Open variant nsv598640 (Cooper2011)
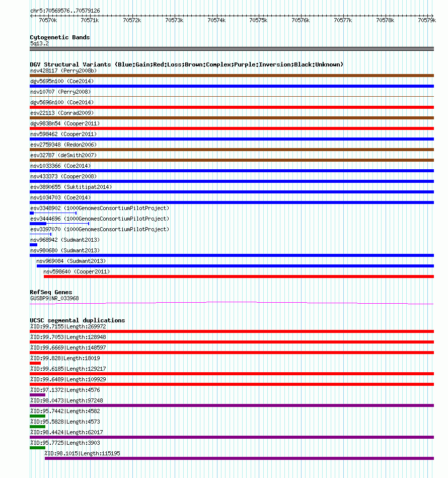 point(77,271)
